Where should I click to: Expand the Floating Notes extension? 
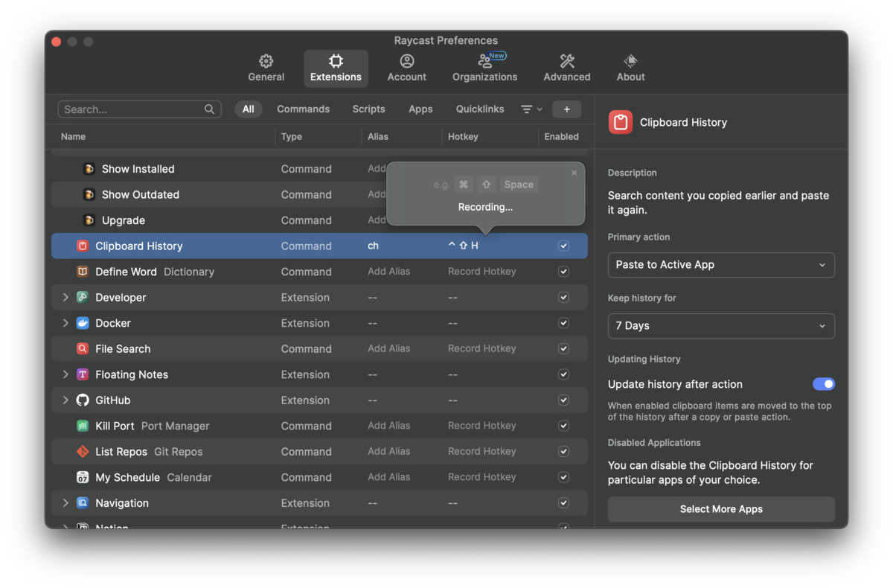pos(65,374)
